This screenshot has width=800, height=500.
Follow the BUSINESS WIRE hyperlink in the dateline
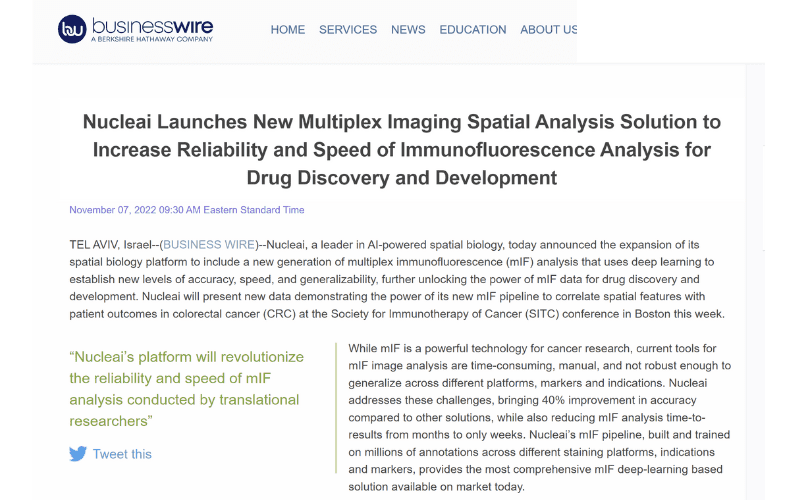(209, 244)
